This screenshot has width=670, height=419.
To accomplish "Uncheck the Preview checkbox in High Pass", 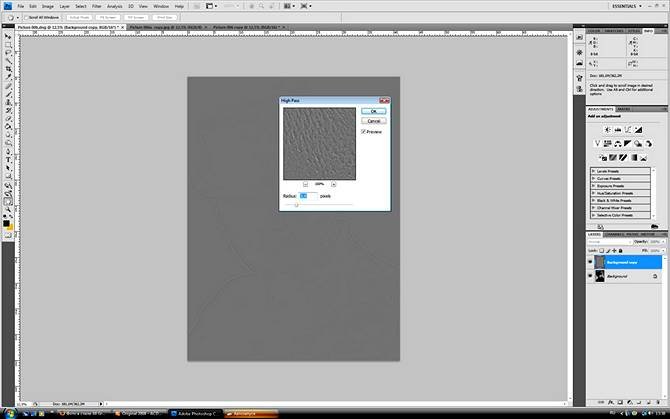I will click(x=363, y=131).
